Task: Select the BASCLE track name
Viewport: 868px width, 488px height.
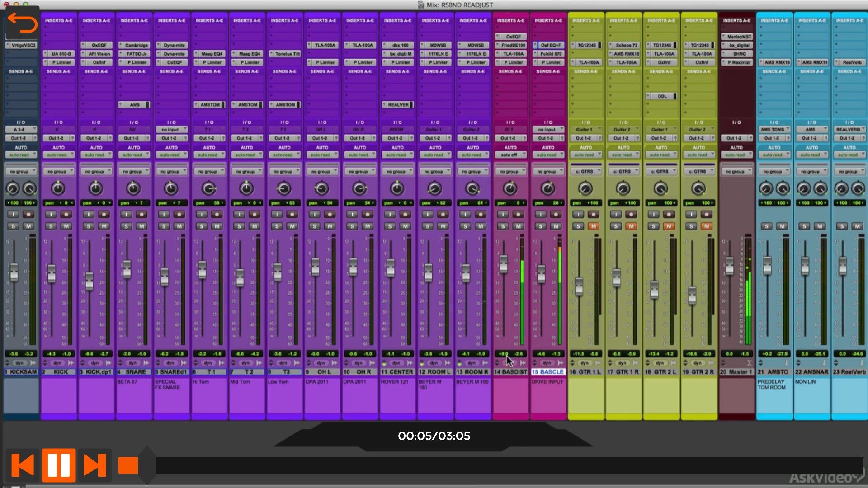Action: (548, 372)
